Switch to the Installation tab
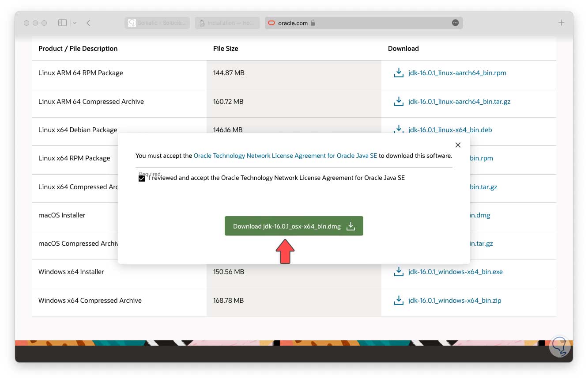Screen dimensions: 588x381 [x=227, y=23]
